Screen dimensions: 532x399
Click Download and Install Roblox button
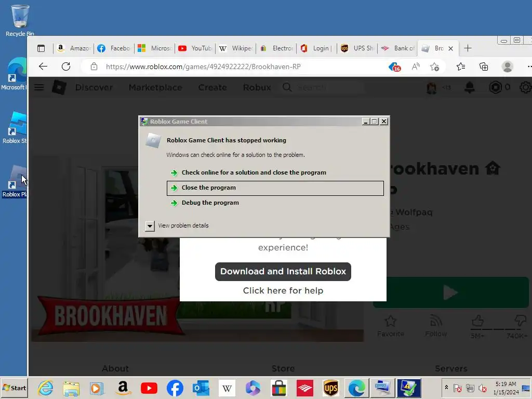(283, 271)
